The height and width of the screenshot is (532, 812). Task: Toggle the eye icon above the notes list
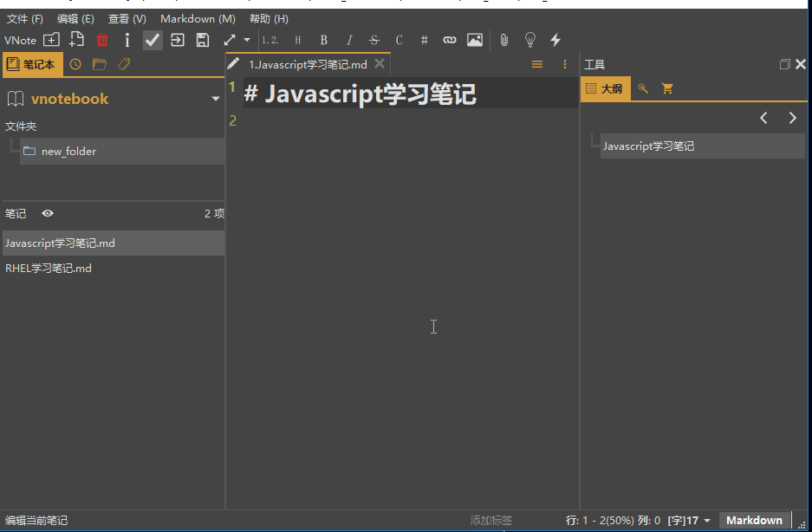tap(48, 213)
